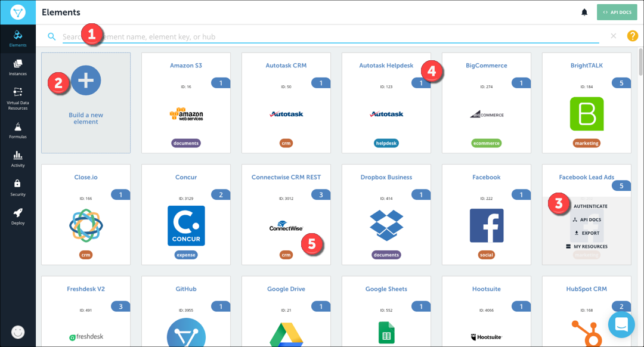Click the documents tag on Dropbox Business
This screenshot has width=644, height=347.
pos(386,255)
